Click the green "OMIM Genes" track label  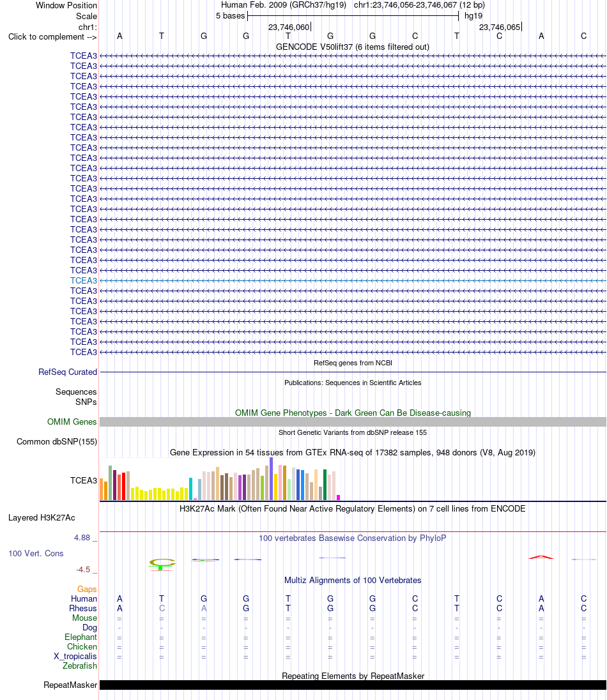72,422
